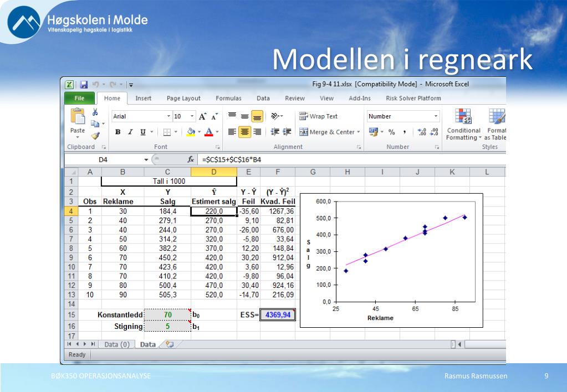The width and height of the screenshot is (567, 392).
Task: Switch to the Formulas tab
Action: pyautogui.click(x=228, y=98)
